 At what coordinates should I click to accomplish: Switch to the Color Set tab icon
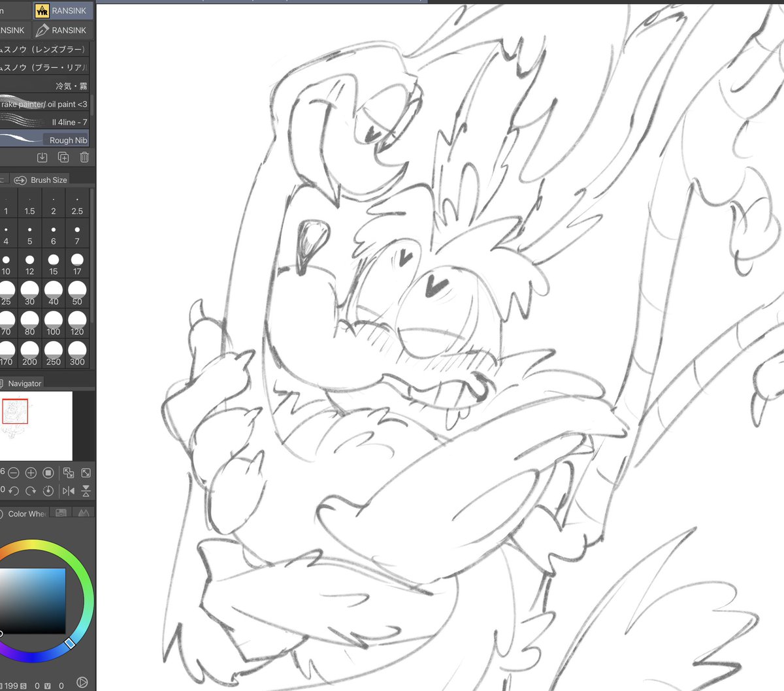(x=61, y=513)
